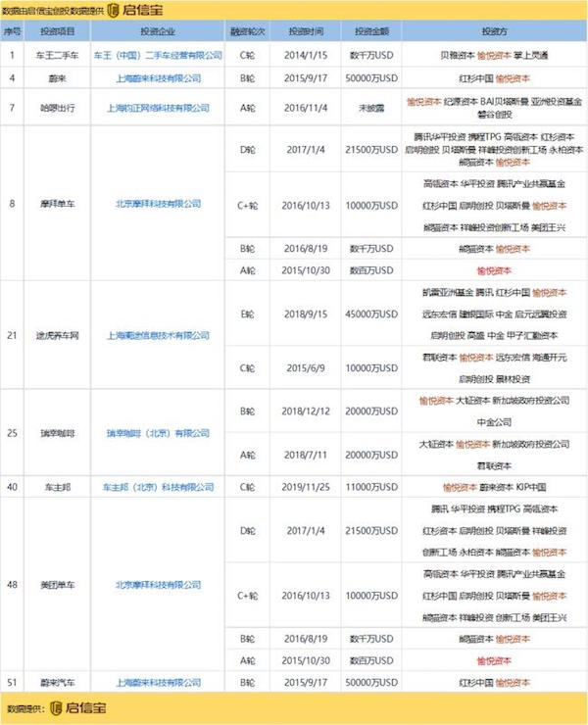588x725 pixels.
Task: Select the 车王二手车 project cell
Action: (58, 55)
